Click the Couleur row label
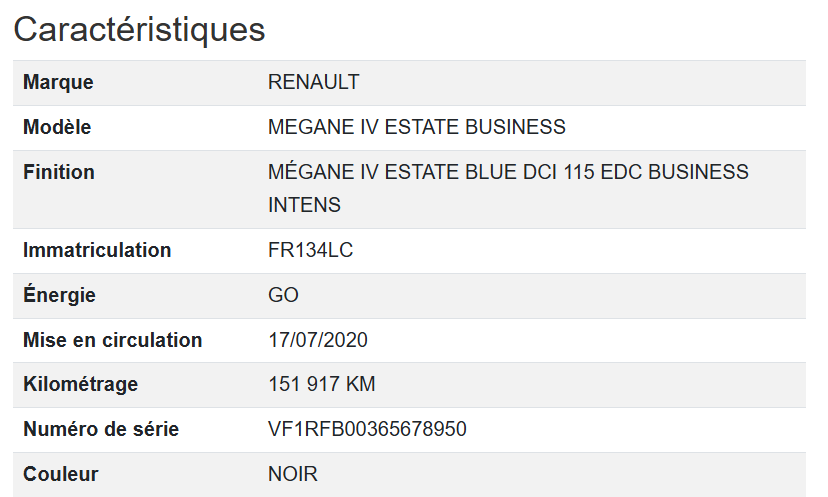Screen dimensions: 828x497 [x=61, y=474]
